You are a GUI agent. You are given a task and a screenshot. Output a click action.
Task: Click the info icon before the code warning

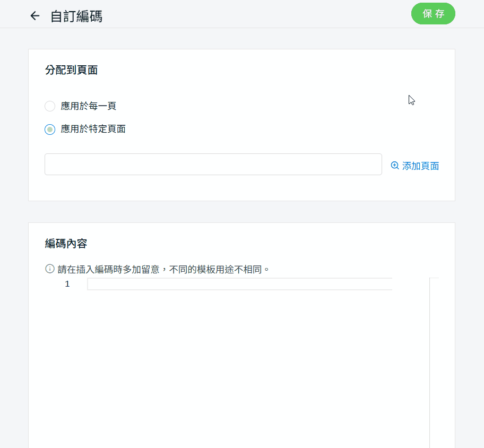(x=50, y=269)
